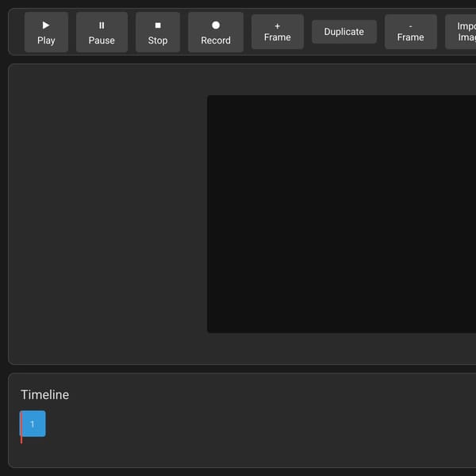Add a new frame with + Frame
Viewport: 476px width, 476px height.
click(x=277, y=32)
